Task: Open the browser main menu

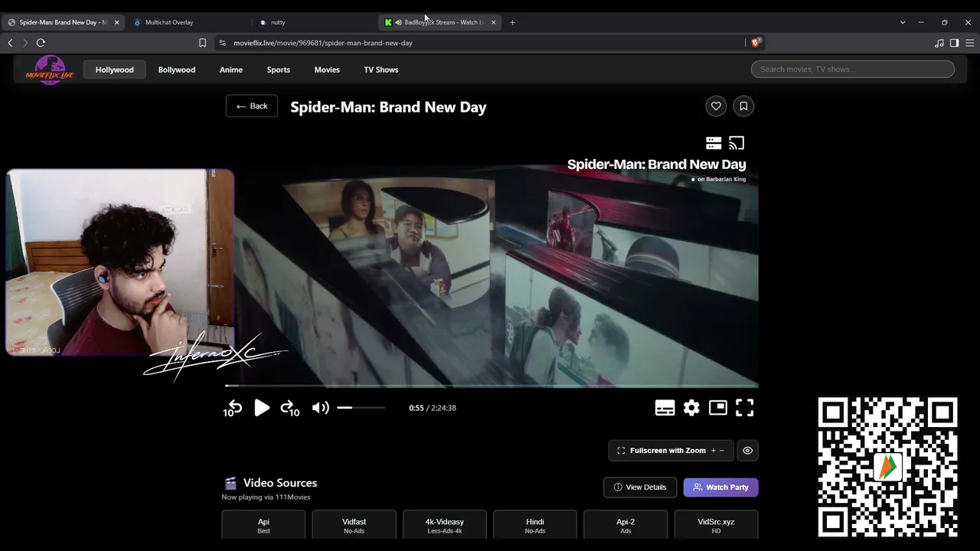Action: pyautogui.click(x=969, y=43)
